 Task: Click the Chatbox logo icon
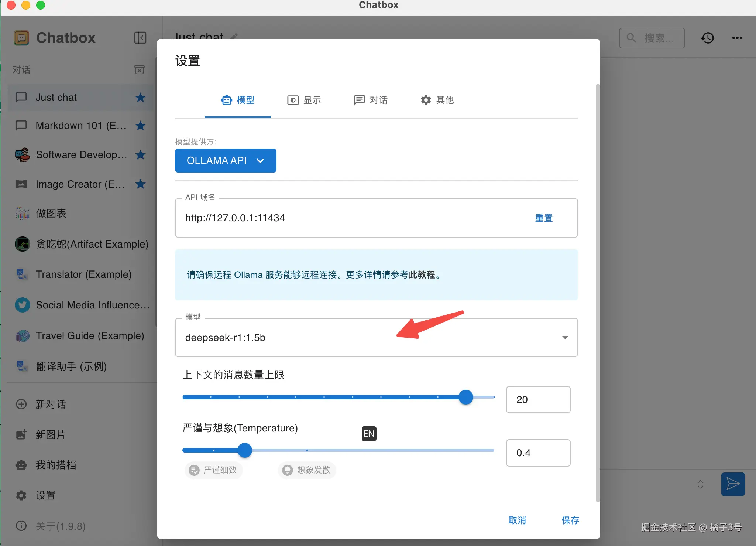pos(21,38)
